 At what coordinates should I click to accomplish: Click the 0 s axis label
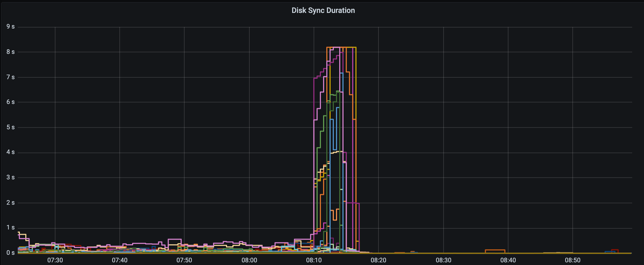click(x=10, y=253)
